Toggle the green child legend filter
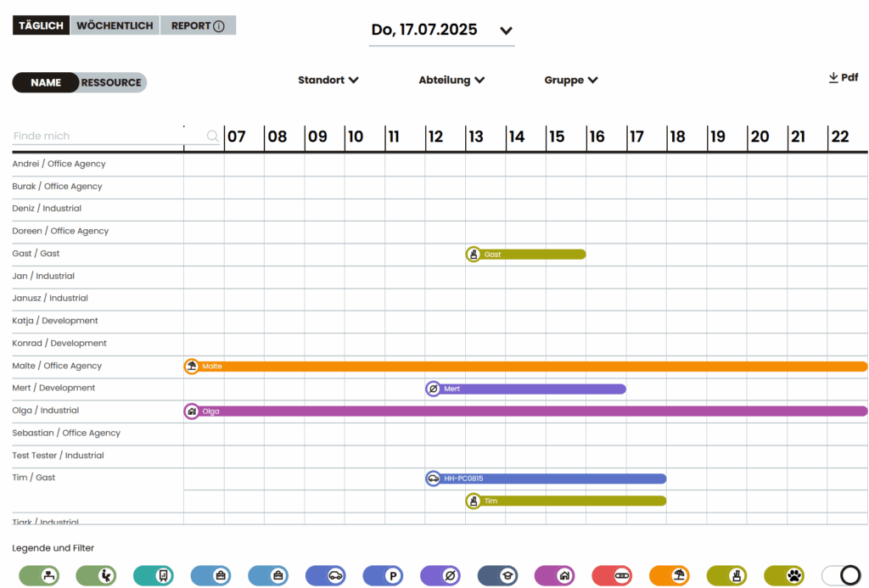This screenshot has width=869, height=588. pos(97,576)
